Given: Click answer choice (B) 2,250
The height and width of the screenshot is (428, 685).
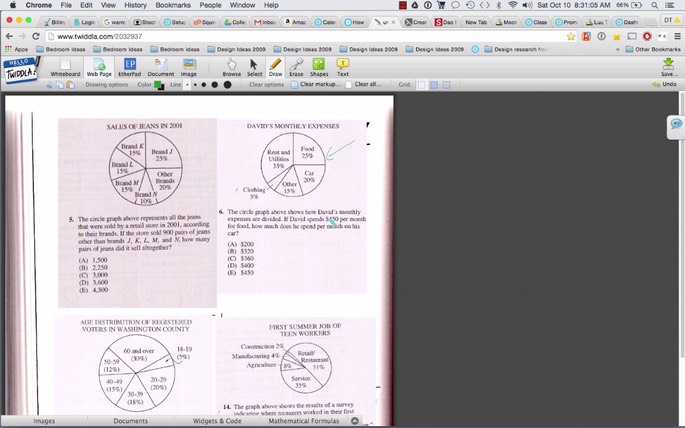Looking at the screenshot, I should point(93,268).
